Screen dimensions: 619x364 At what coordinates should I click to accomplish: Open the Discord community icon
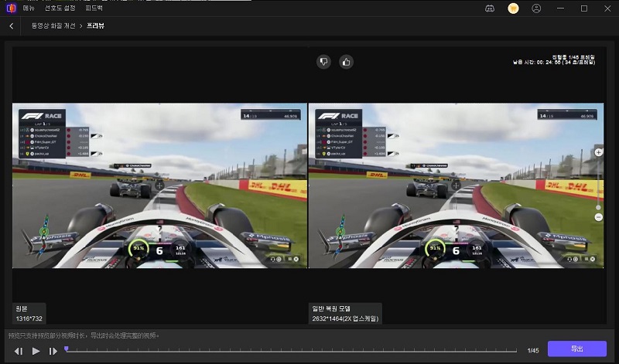click(490, 9)
